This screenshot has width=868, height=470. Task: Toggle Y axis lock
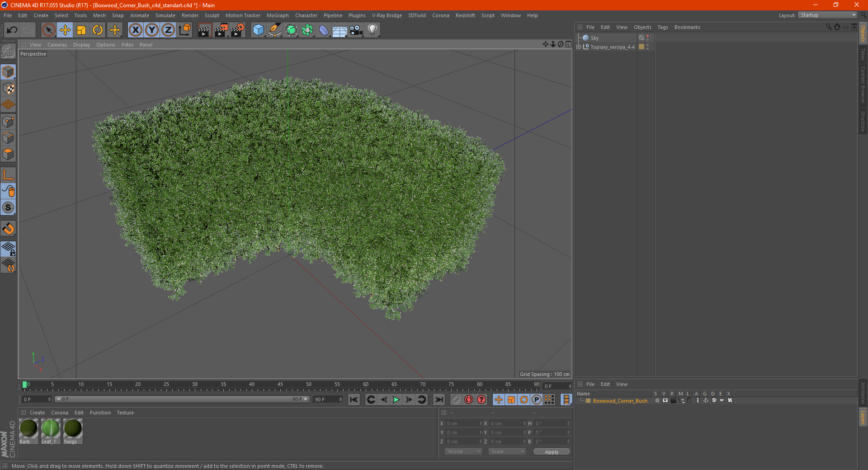(x=151, y=30)
